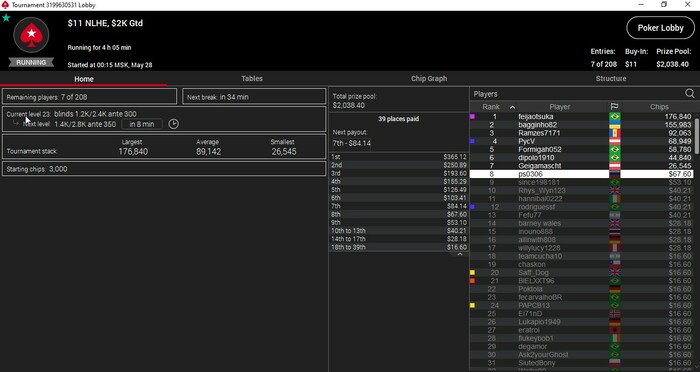Click the Remaining players 7 of 208 box

pos(89,96)
